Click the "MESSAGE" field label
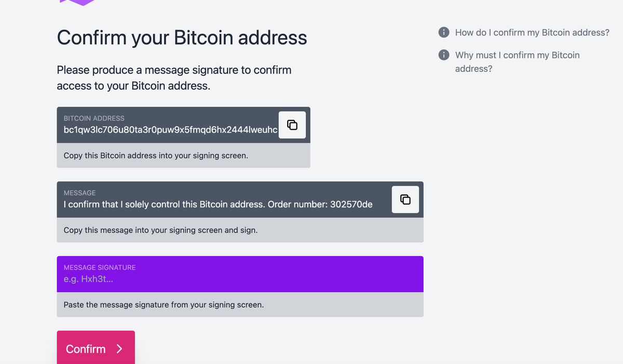 pos(79,193)
